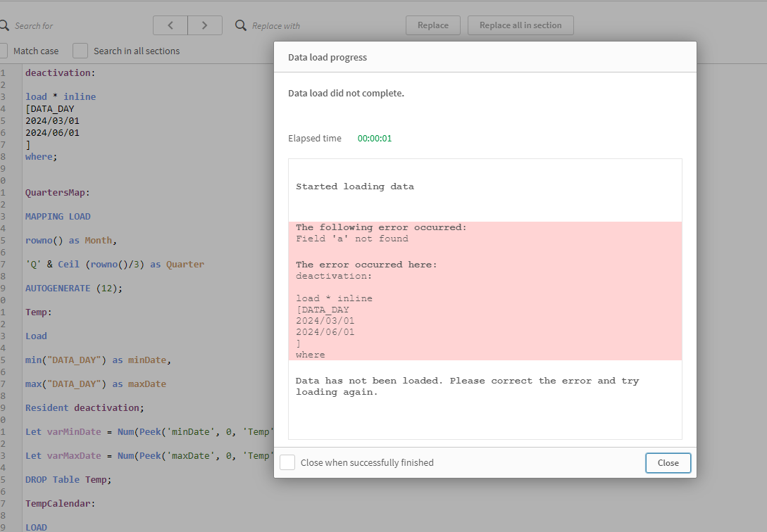767x532 pixels.
Task: Click the elapsed time value 00:00:01
Action: (374, 138)
